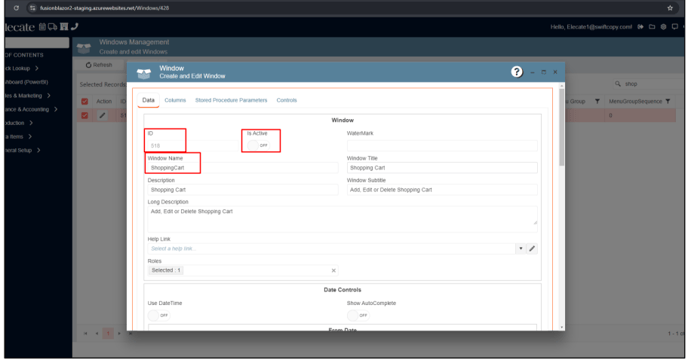
Task: Open Dashboard (PowerBI) in sidebar
Action: coord(27,82)
